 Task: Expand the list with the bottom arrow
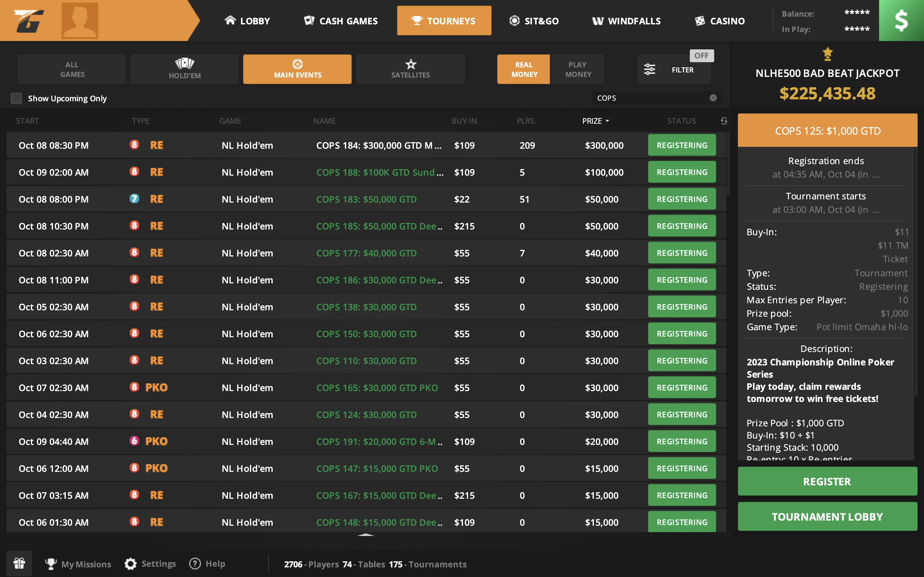coord(365,535)
